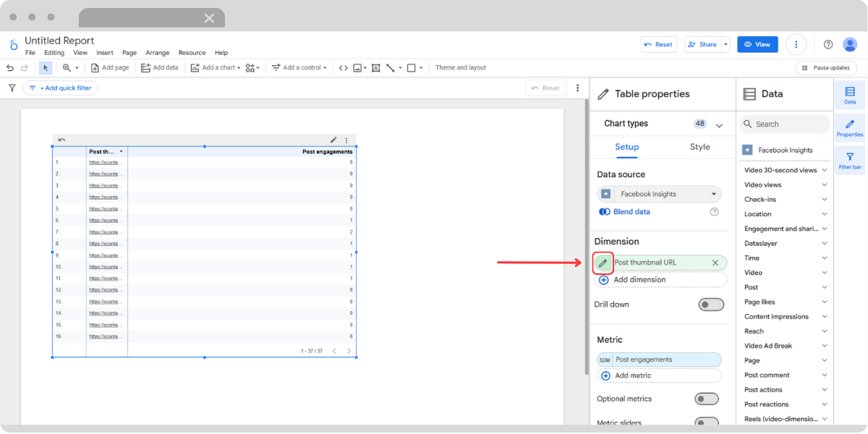Click the Search fields input box
The height and width of the screenshot is (434, 868).
(788, 124)
